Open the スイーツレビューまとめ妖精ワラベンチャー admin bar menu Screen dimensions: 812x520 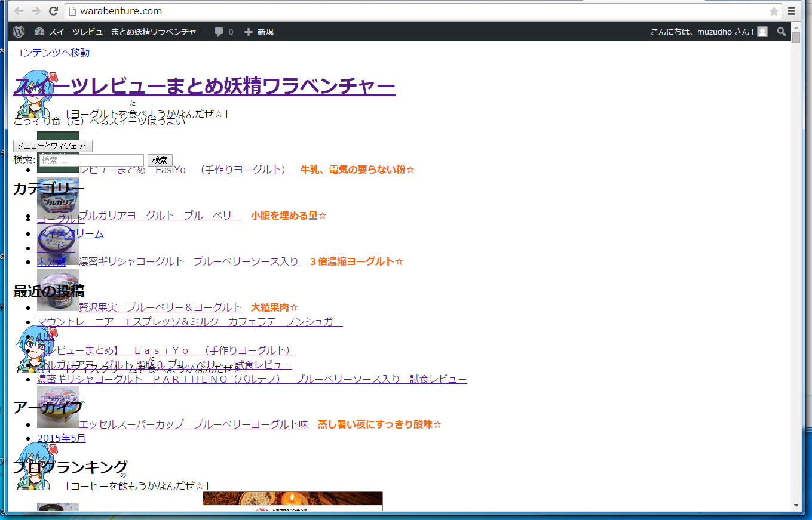pos(119,32)
